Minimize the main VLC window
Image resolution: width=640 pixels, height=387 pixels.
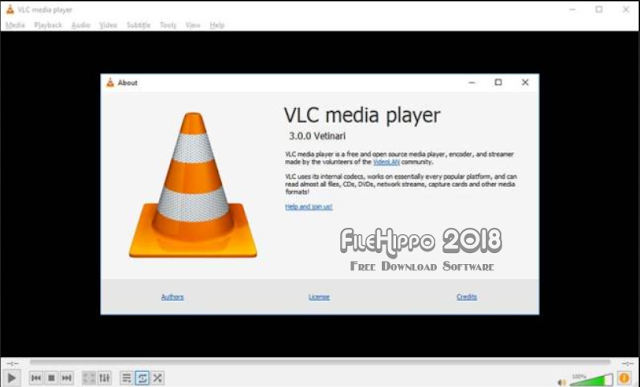click(573, 9)
